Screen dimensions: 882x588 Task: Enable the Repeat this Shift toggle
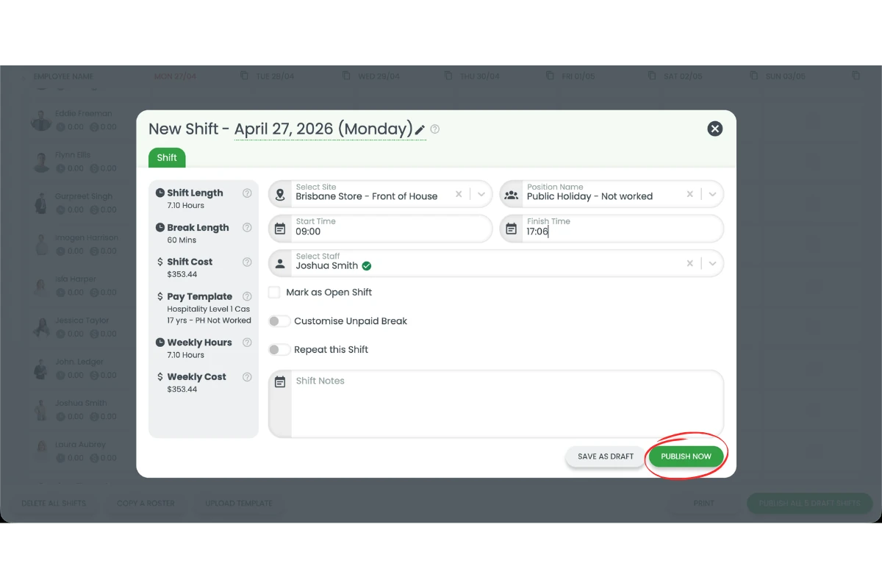tap(279, 350)
